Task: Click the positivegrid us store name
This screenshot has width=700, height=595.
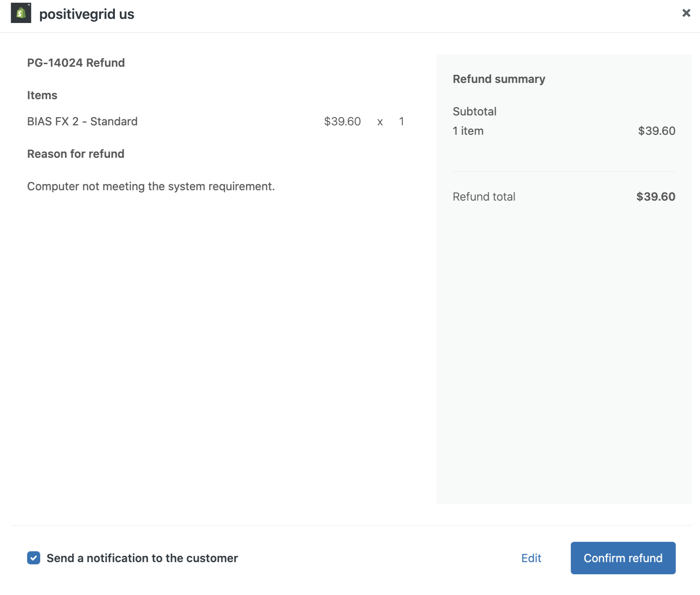Action: 86,14
